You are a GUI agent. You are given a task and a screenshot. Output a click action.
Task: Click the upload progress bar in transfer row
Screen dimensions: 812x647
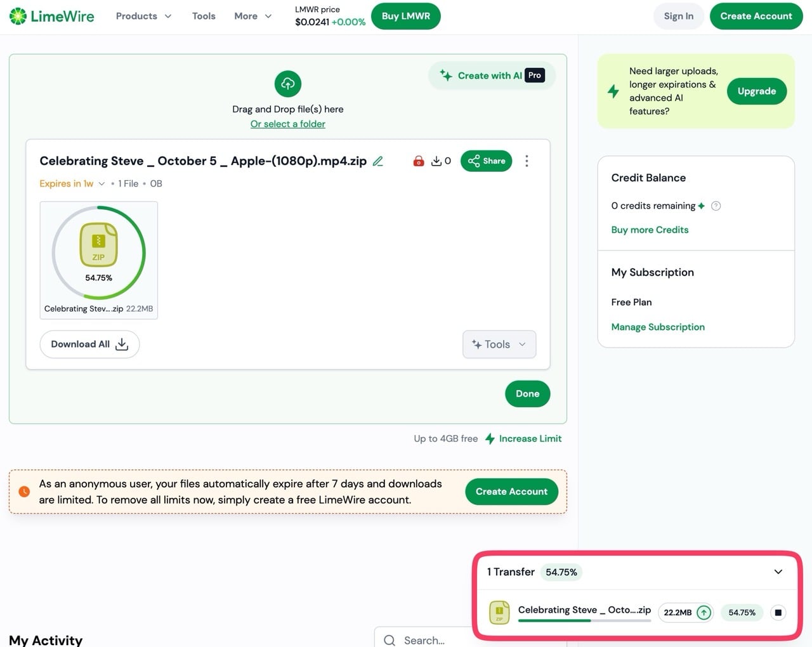coord(584,620)
